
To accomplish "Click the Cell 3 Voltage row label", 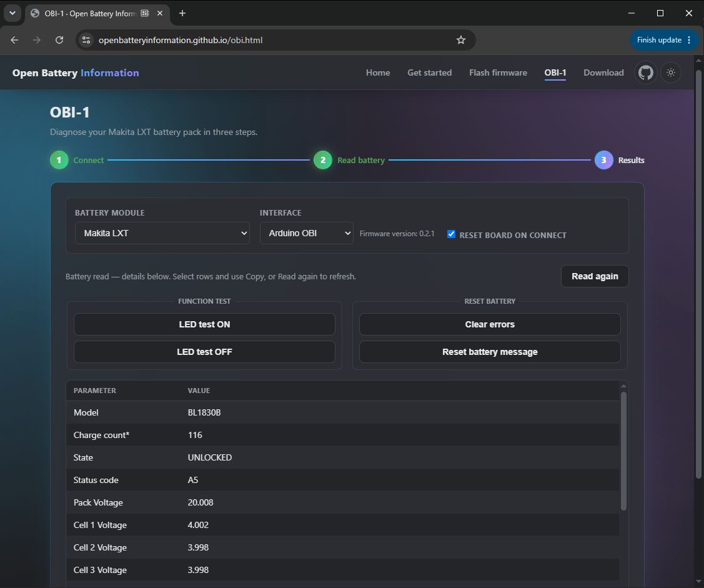I will [x=100, y=570].
